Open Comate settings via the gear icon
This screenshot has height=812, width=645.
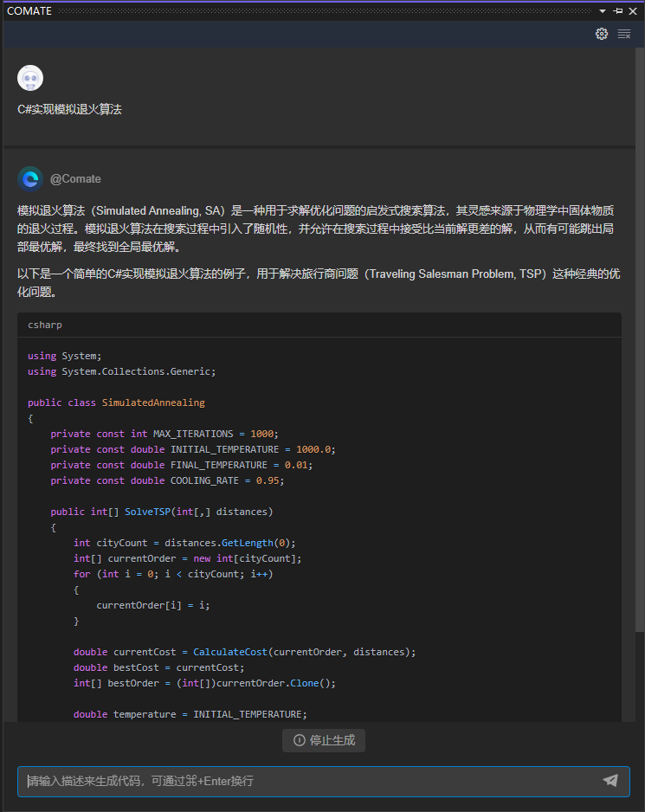(602, 34)
